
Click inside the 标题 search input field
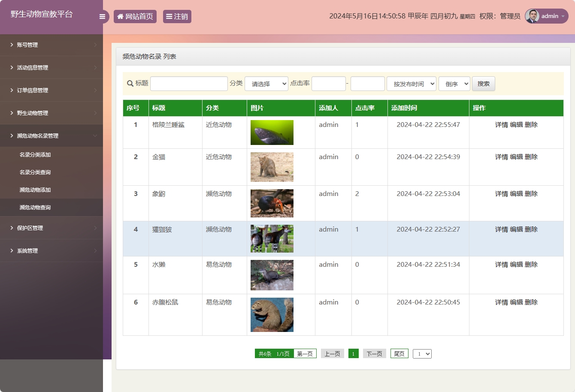(x=189, y=83)
